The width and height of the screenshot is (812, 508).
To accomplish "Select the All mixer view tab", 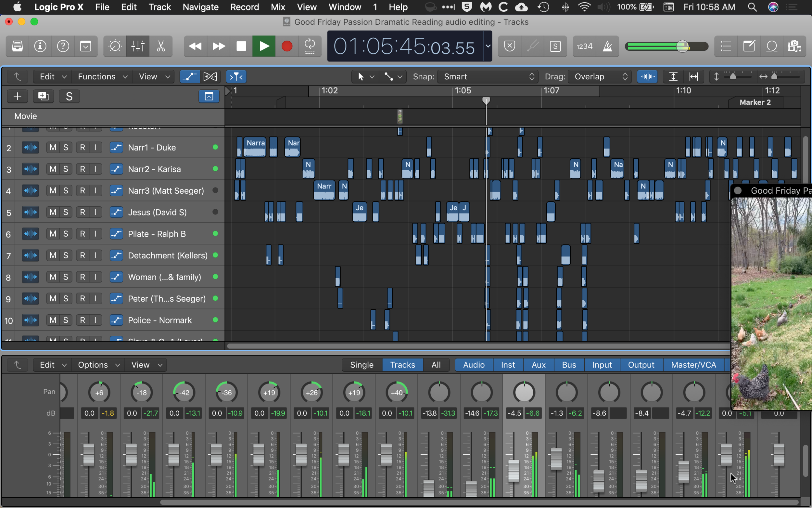I will 436,365.
